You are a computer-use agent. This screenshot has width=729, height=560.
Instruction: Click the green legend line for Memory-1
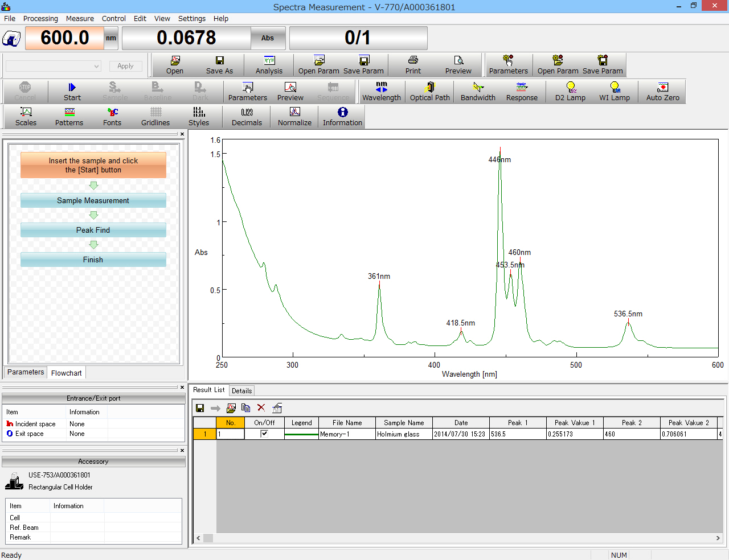coord(301,434)
